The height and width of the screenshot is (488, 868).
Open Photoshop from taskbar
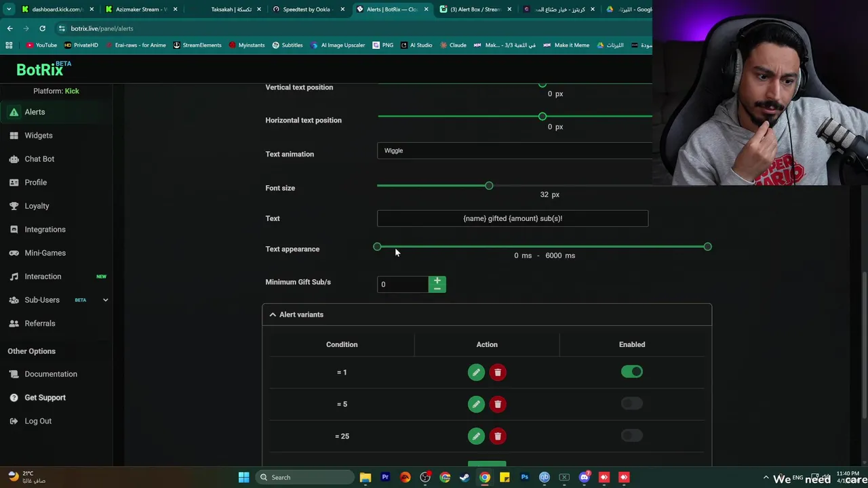click(524, 477)
